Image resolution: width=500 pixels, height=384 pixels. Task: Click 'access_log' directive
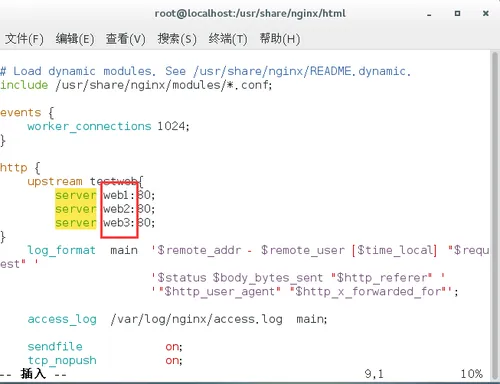tap(62, 319)
